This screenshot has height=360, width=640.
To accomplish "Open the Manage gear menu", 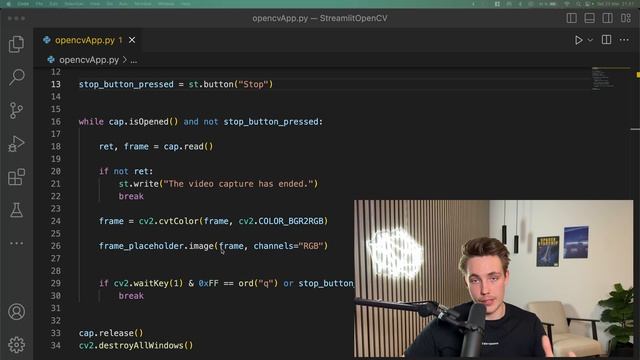I will click(16, 345).
